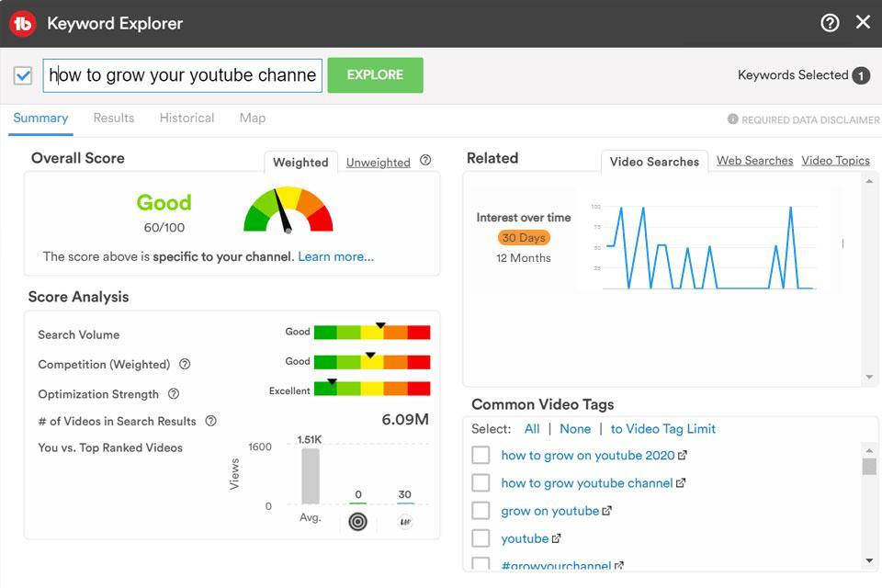Viewport: 882px width, 588px height.
Task: Click external link icon after 'grow on youtube'
Action: 607,511
